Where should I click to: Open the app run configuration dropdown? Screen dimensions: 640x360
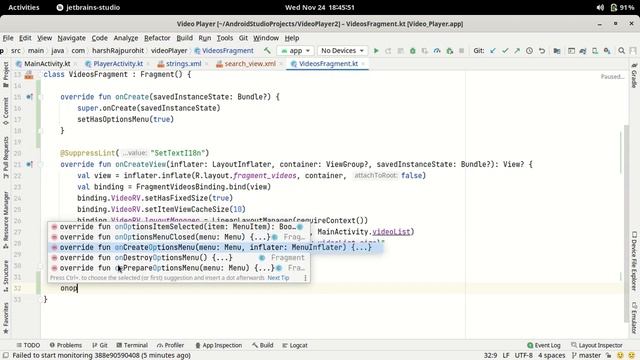(x=295, y=51)
